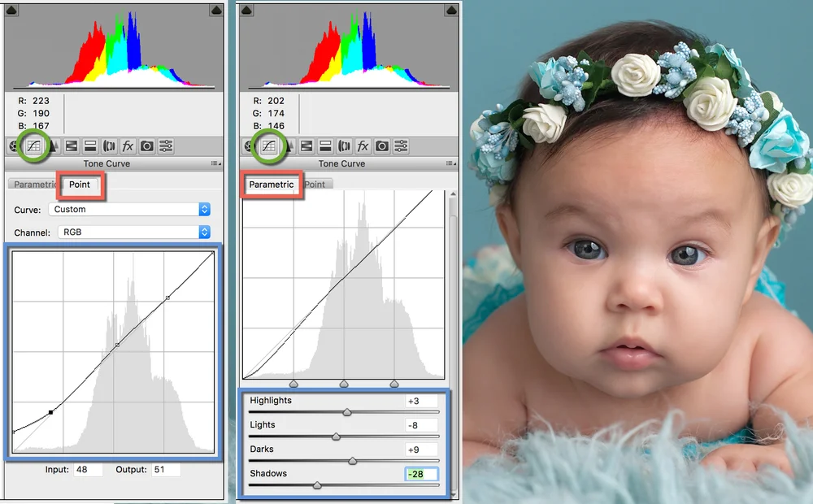The image size is (813, 504).
Task: Open the Camera Calibration panel
Action: click(147, 146)
